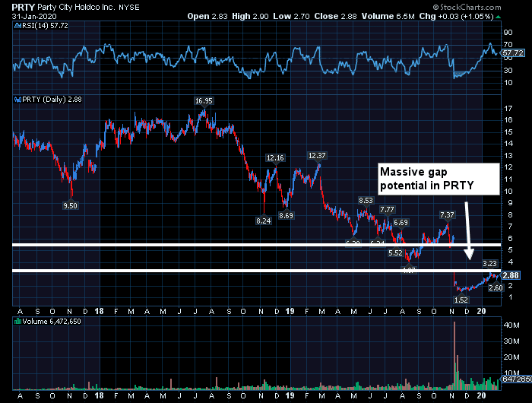This screenshot has height=403, width=532.
Task: Click the RSI(14) 57.72 legend text
Action: [45, 25]
